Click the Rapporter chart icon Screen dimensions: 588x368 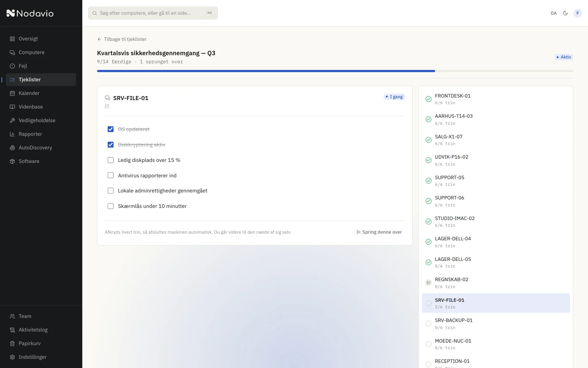12,134
